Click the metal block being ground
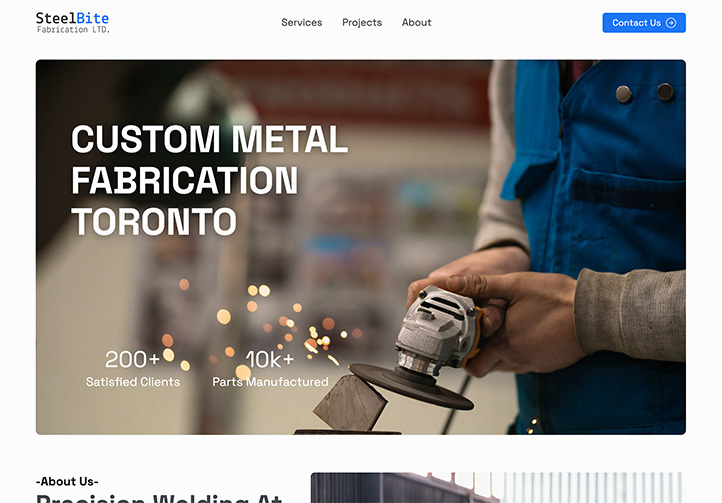 [x=350, y=402]
